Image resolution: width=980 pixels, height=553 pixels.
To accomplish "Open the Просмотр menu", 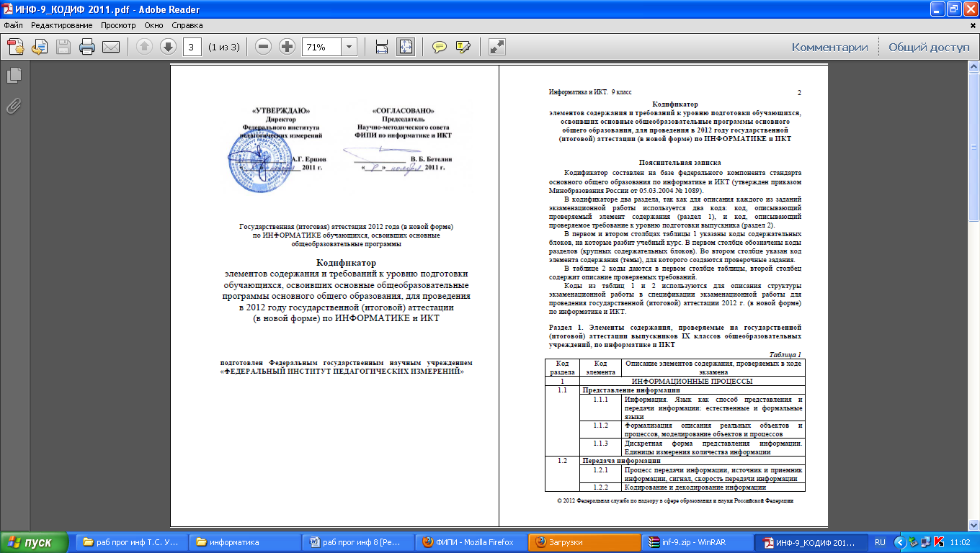I will [x=118, y=25].
